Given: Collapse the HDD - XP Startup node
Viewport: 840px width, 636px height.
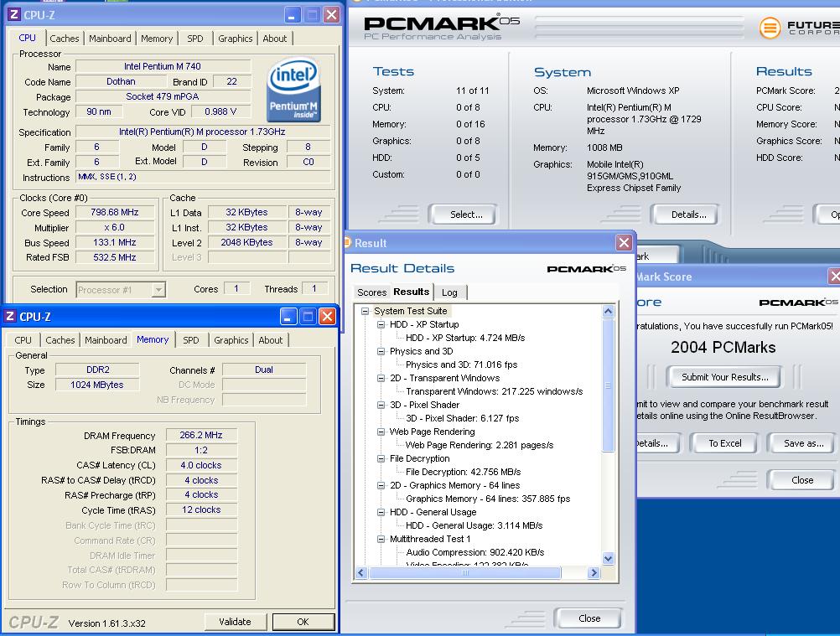Looking at the screenshot, I should 381,324.
